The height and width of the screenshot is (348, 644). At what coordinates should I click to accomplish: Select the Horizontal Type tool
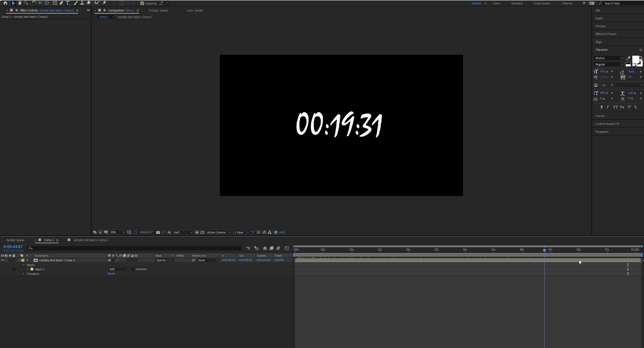click(68, 3)
